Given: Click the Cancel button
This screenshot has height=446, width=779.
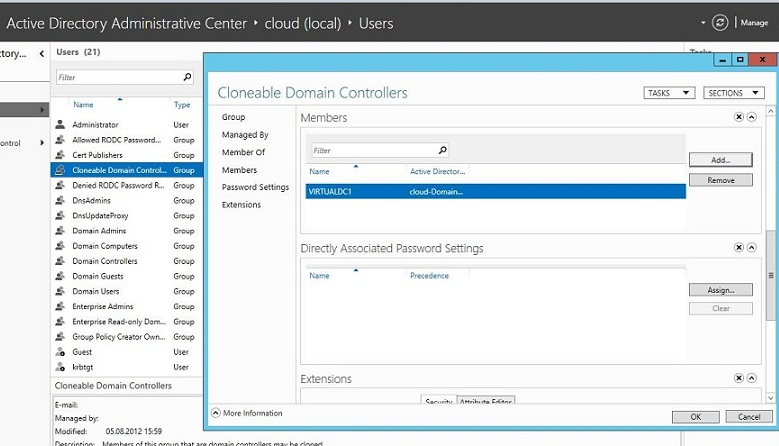Looking at the screenshot, I should (749, 417).
